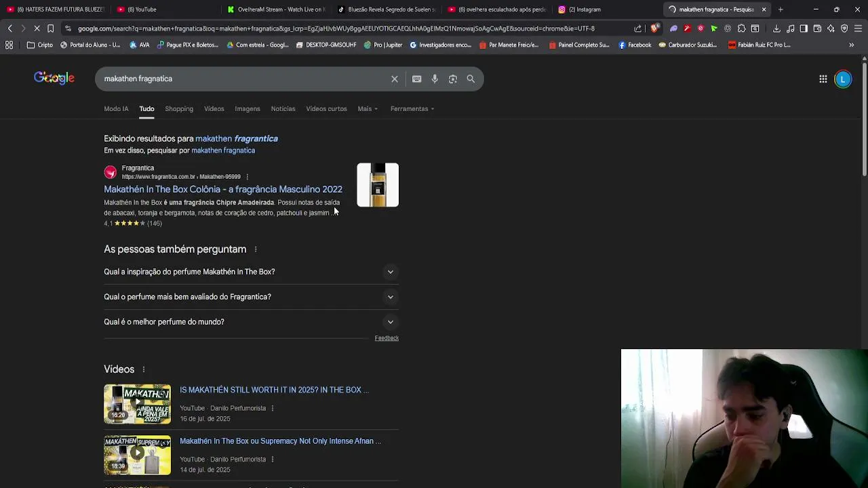Click the 'makathen fragrantica' corrected search link
This screenshot has height=488, width=868.
coord(237,138)
